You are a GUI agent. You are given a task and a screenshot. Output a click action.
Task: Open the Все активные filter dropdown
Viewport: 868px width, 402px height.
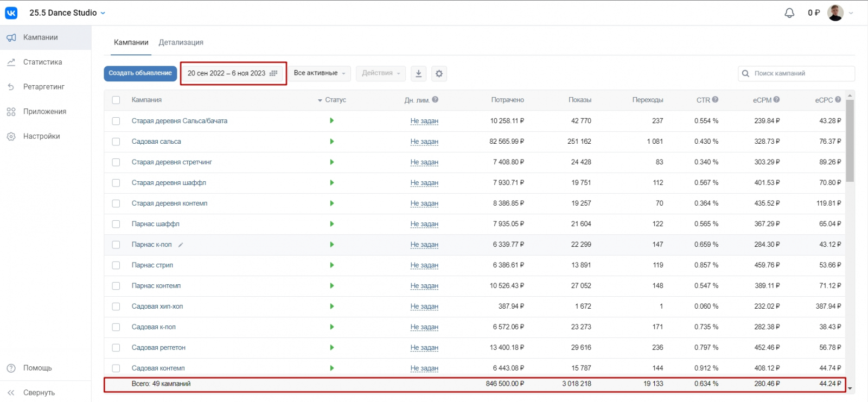pyautogui.click(x=319, y=73)
